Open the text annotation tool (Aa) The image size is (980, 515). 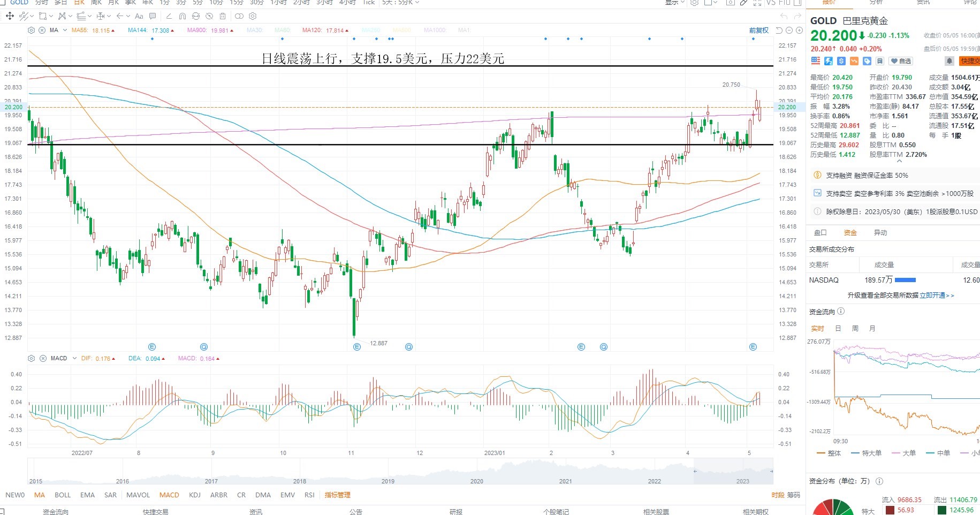pos(139,16)
